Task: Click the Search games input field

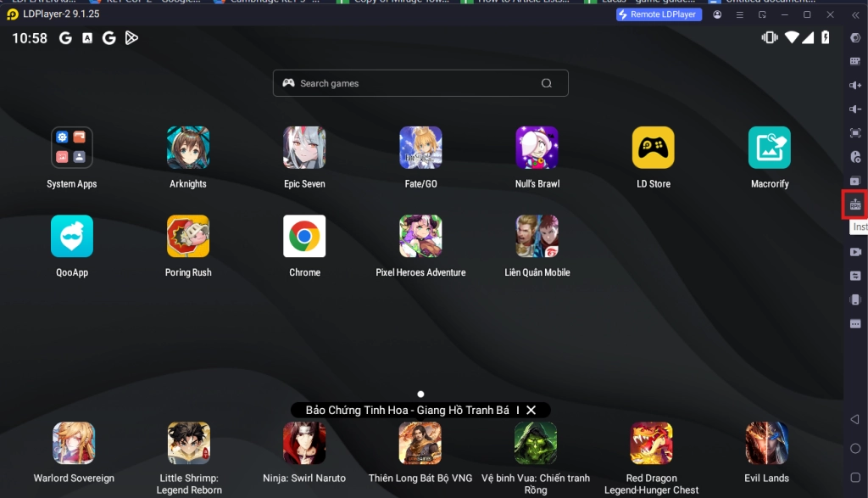Action: coord(420,83)
